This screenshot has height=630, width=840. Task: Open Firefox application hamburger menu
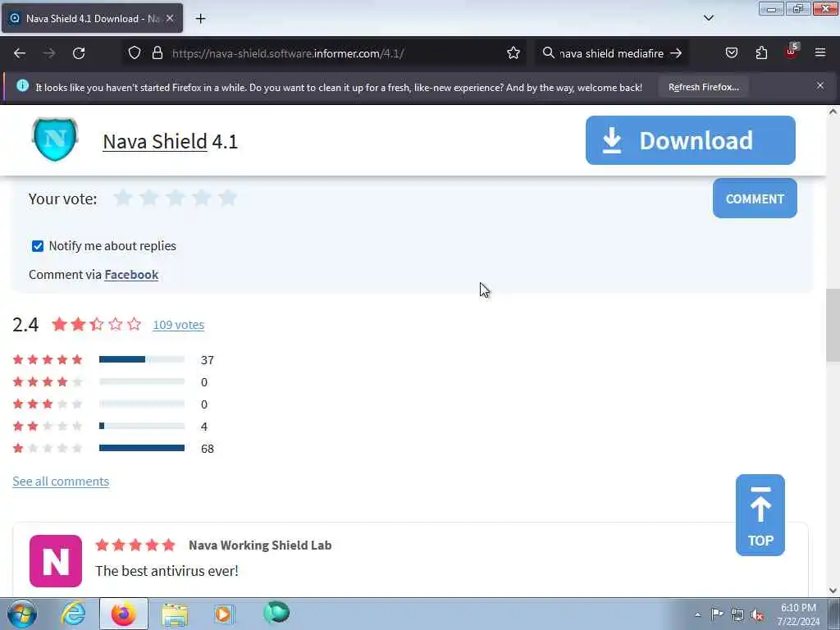pyautogui.click(x=820, y=53)
